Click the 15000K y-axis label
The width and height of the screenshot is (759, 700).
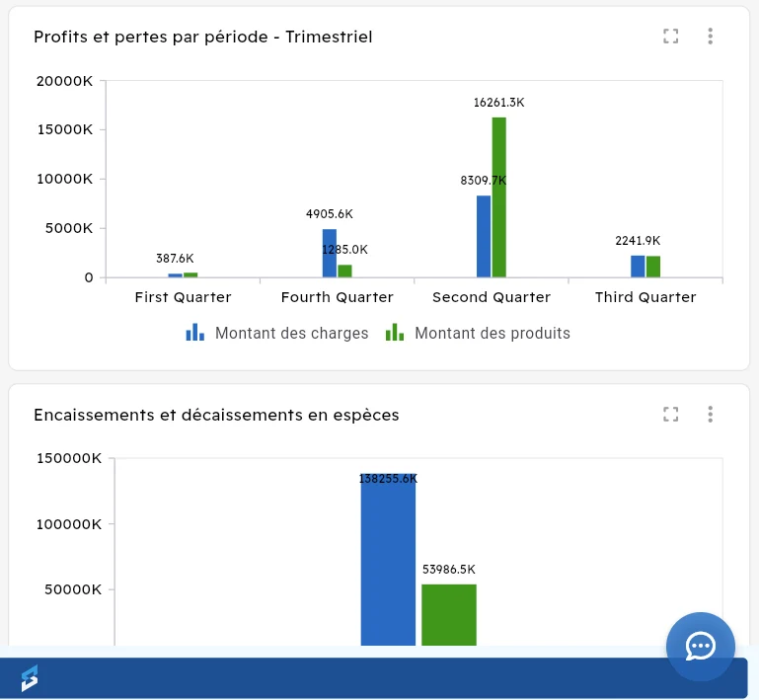tap(65, 129)
